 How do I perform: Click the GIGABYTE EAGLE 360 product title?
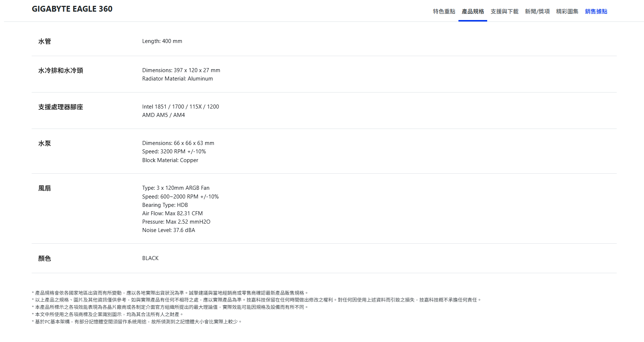tap(72, 9)
